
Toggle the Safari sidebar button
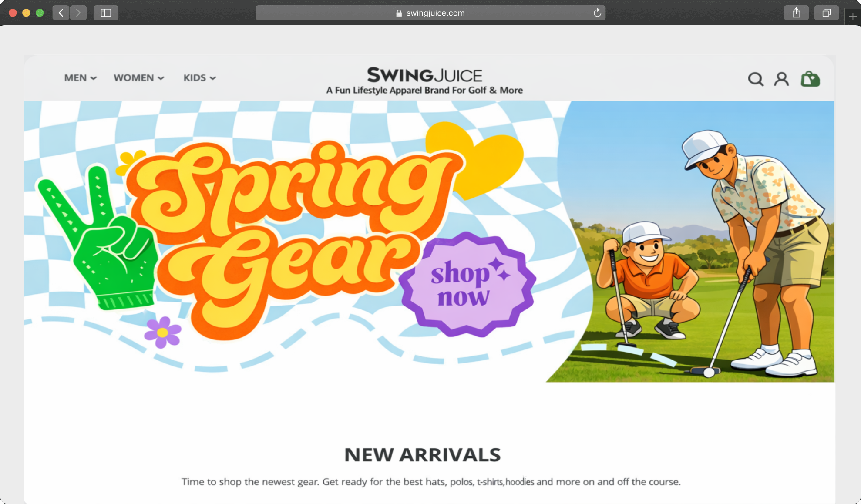(x=106, y=13)
